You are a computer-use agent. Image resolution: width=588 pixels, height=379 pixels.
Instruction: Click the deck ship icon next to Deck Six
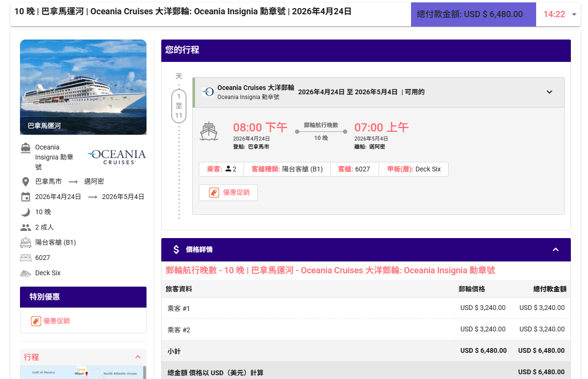pyautogui.click(x=26, y=273)
